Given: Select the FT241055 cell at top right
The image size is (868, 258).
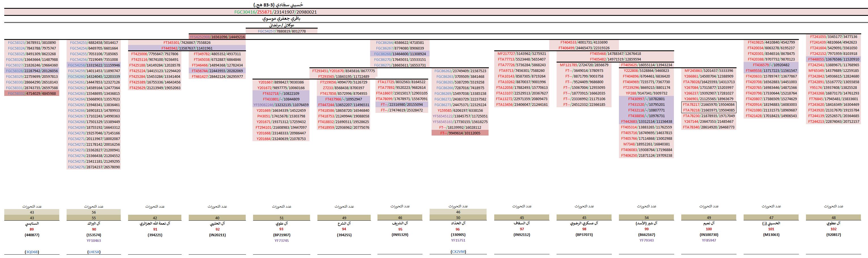Looking at the screenshot, I should (x=833, y=37).
